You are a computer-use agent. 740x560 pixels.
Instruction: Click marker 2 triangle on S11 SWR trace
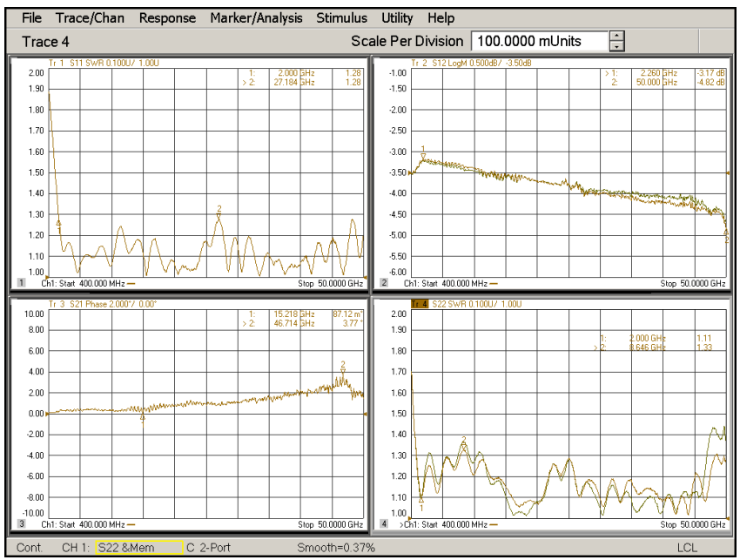(219, 214)
